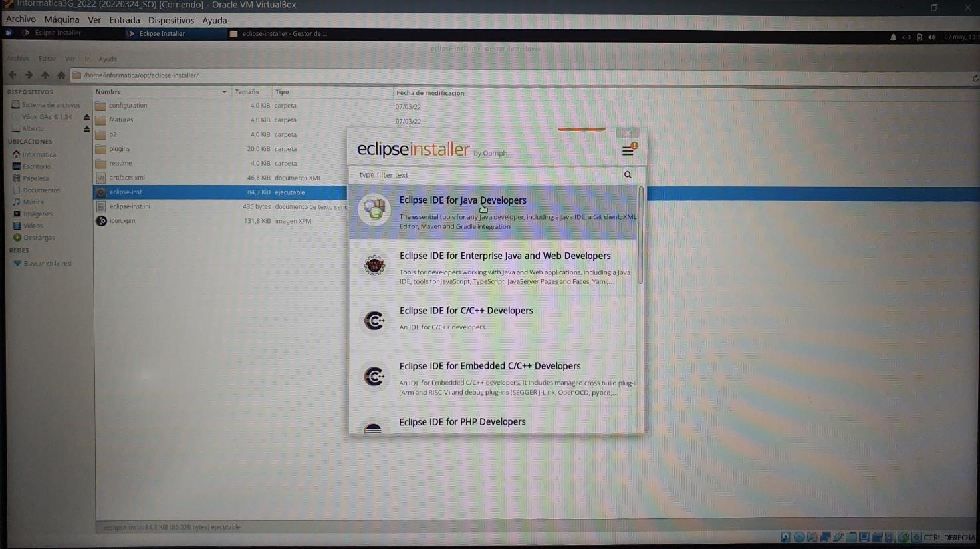Screen dimensions: 980x549
Task: Click the Enterprise Java product icon
Action: tap(374, 266)
